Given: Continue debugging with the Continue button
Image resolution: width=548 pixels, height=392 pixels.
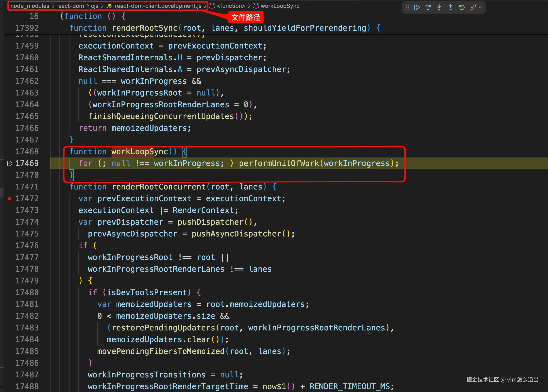Looking at the screenshot, I should click(417, 7).
